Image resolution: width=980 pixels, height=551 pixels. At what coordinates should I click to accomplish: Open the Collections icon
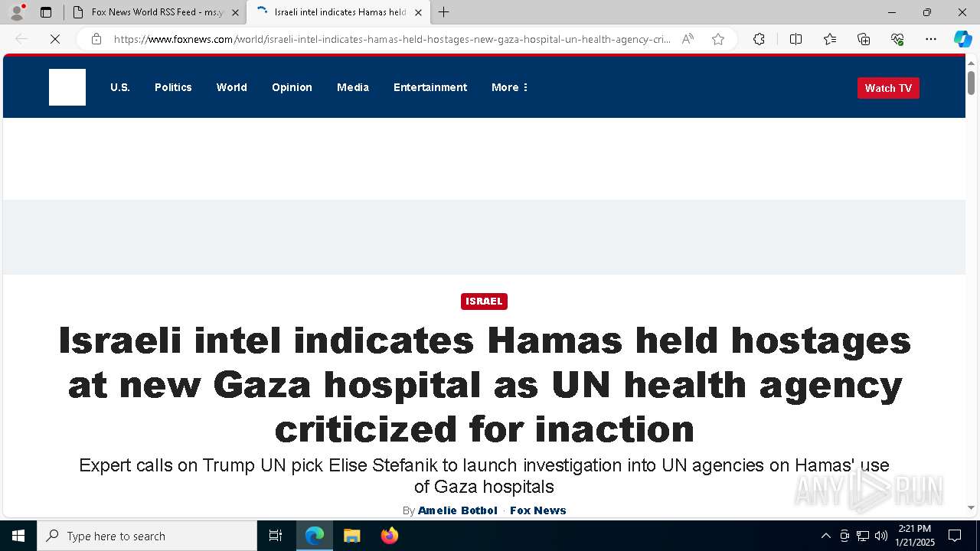864,39
